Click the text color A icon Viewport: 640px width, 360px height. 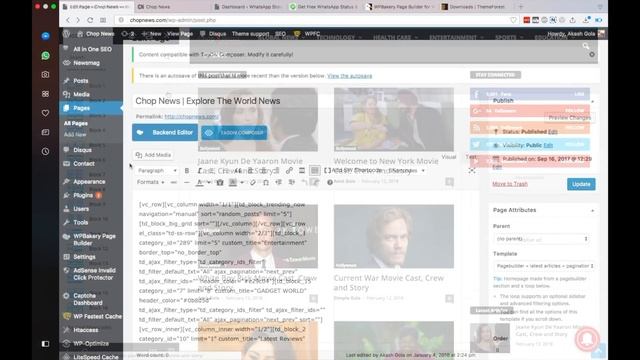click(x=200, y=182)
